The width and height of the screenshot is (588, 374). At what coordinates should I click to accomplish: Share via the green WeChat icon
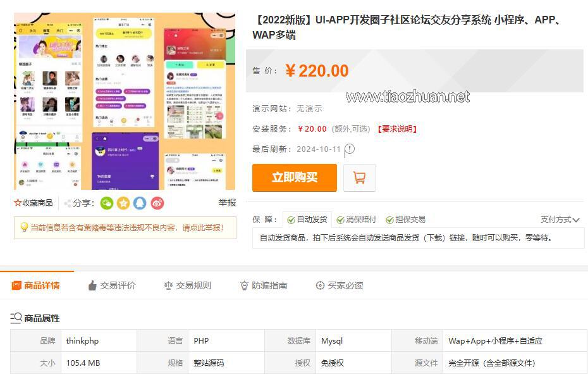pos(107,203)
